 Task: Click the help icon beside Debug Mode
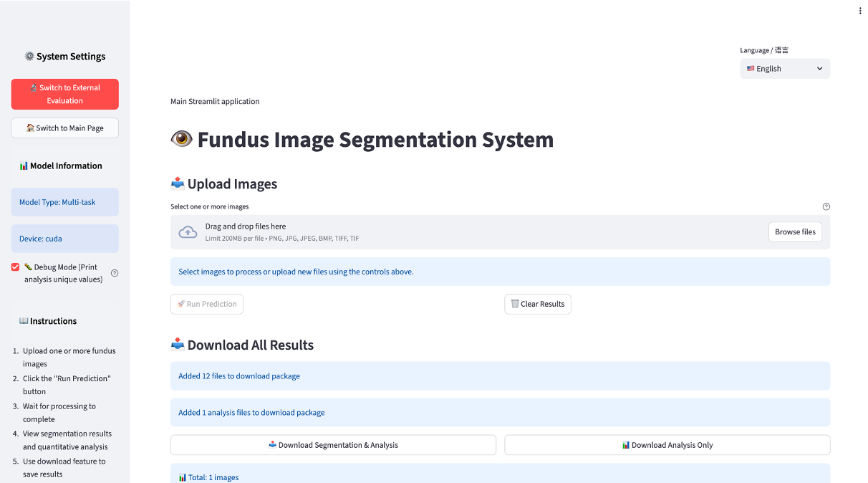115,273
